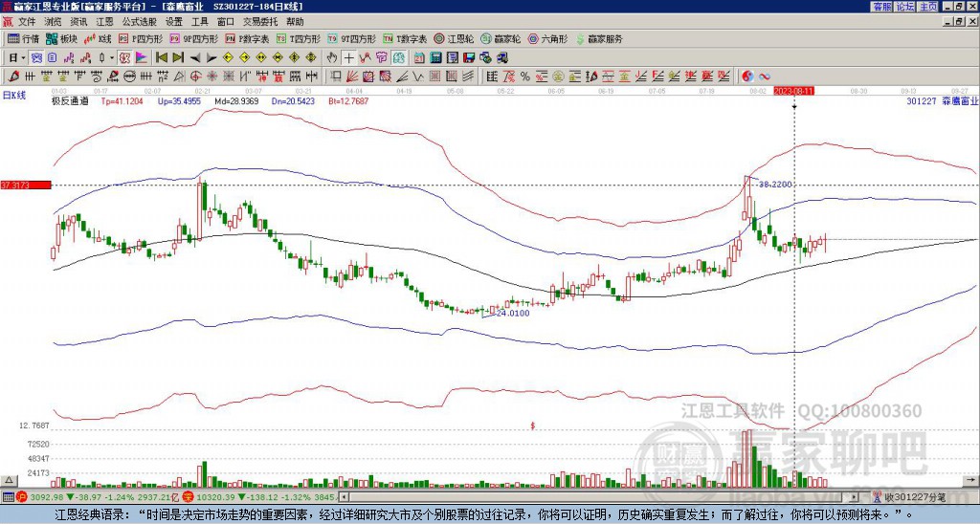
Task: Toggle the crosshair cursor tool
Action: point(348,58)
